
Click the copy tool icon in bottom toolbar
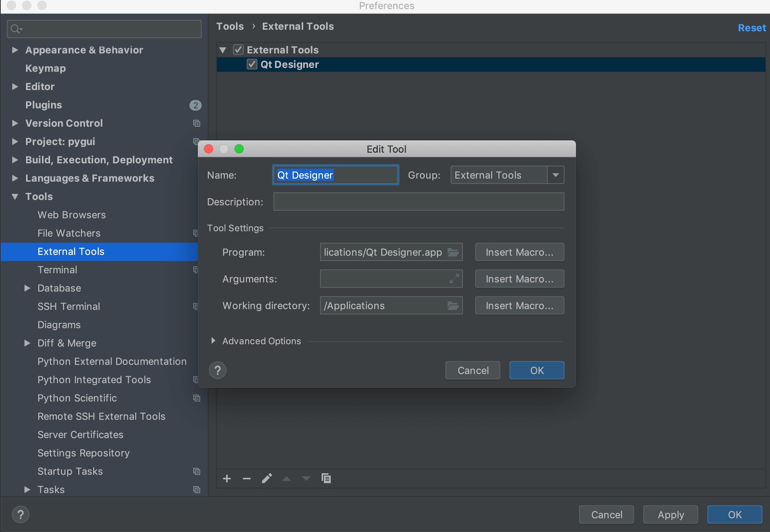pos(326,478)
